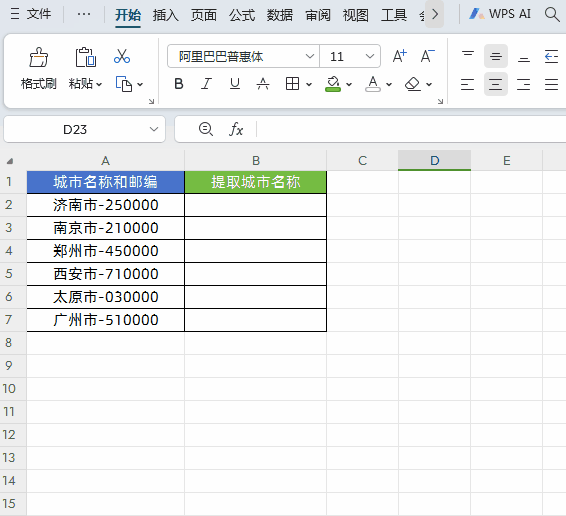Align text right horizontally

(524, 84)
